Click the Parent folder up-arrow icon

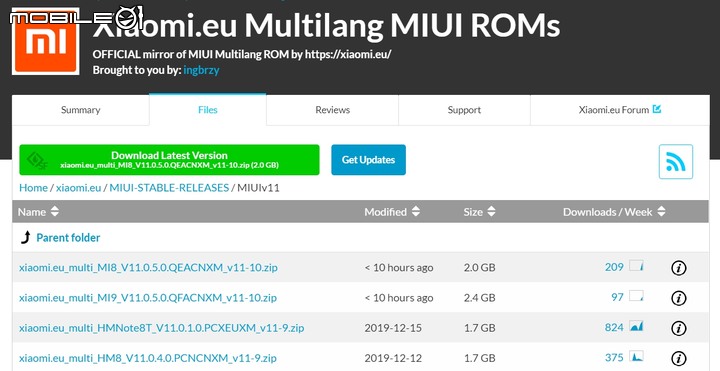(26, 237)
